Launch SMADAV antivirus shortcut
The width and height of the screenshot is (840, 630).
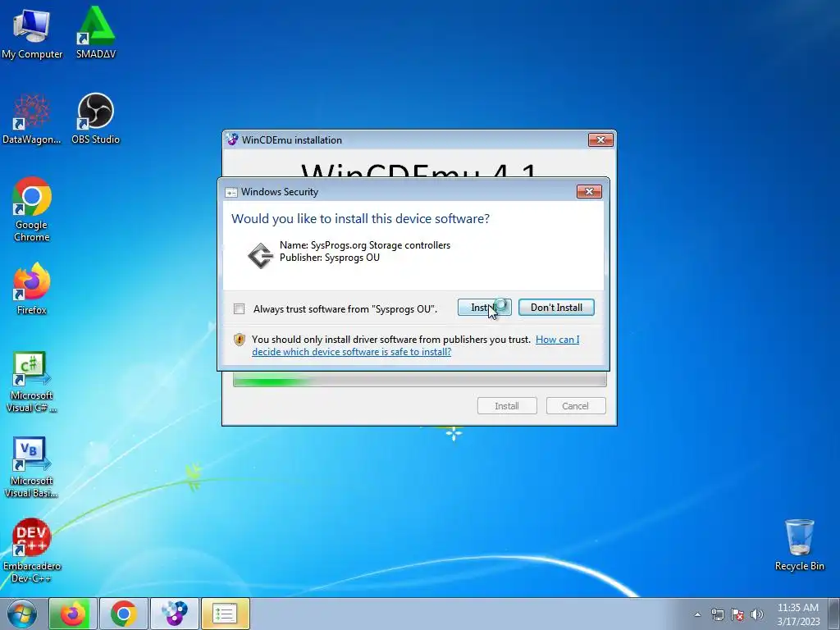pyautogui.click(x=95, y=33)
